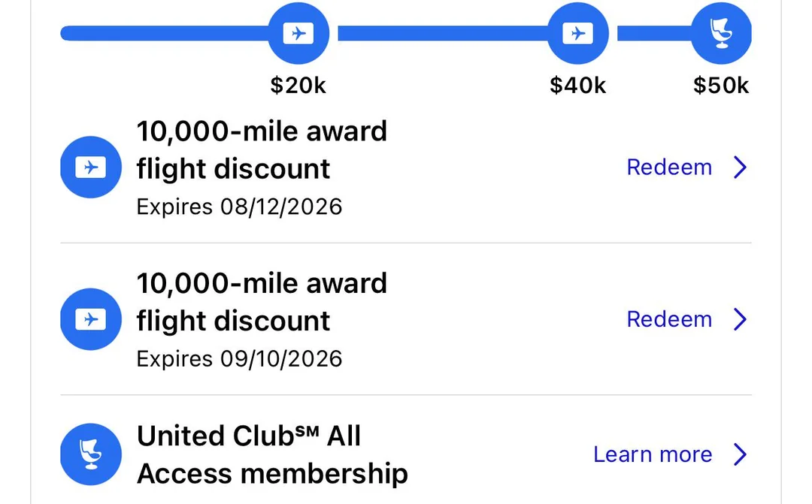The width and height of the screenshot is (812, 504).
Task: Click the $20k milestone label
Action: click(298, 86)
